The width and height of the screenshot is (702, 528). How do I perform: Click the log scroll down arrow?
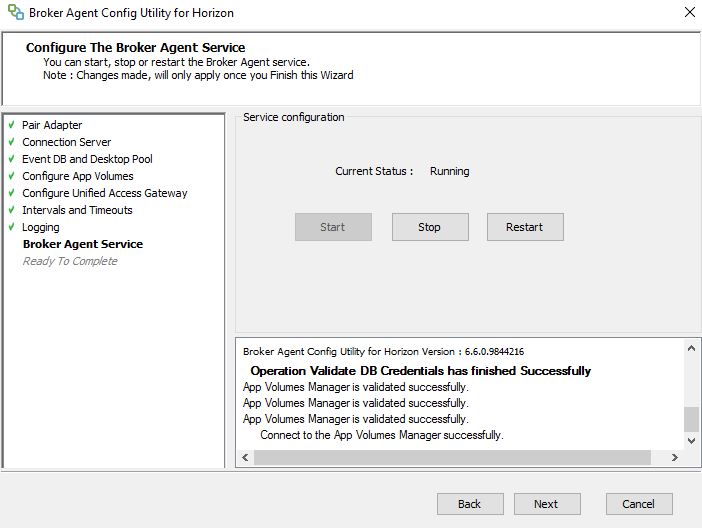tap(691, 441)
